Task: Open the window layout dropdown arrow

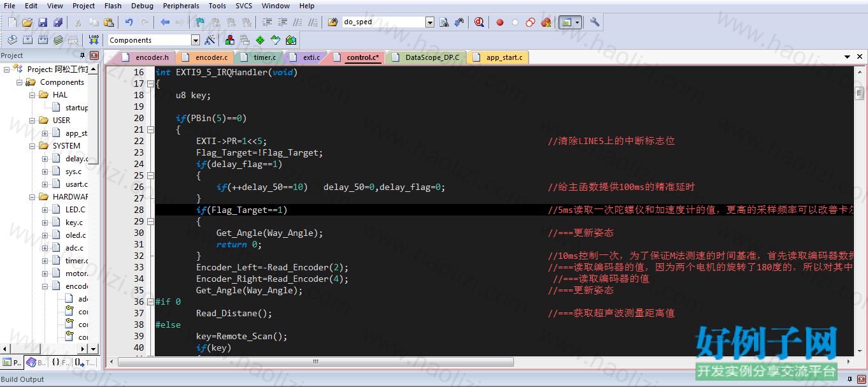Action: 577,22
